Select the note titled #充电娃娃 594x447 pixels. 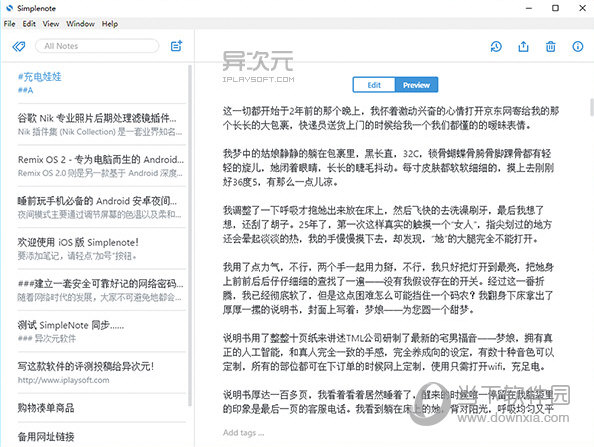point(102,83)
